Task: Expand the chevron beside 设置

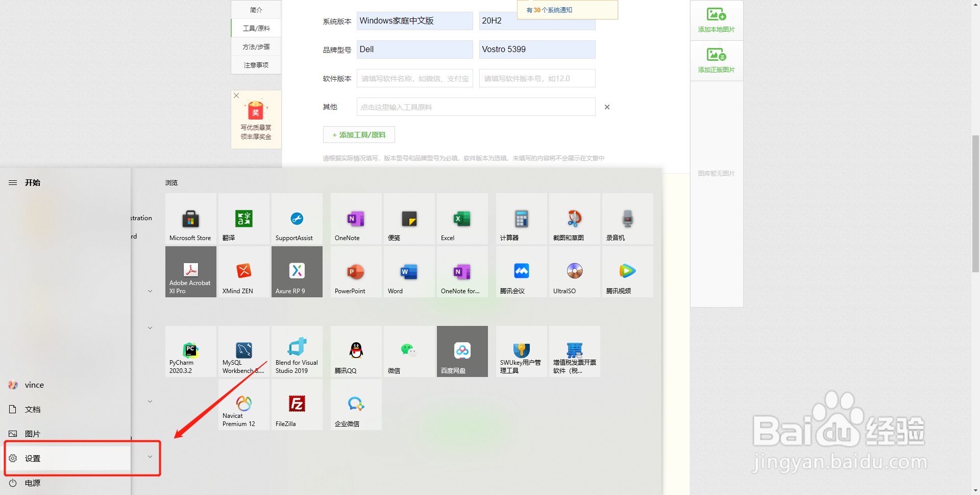Action: pos(150,457)
